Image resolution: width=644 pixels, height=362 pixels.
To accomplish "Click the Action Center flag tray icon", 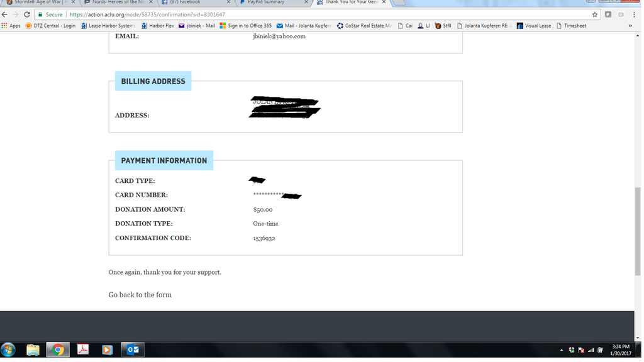I will click(x=580, y=350).
